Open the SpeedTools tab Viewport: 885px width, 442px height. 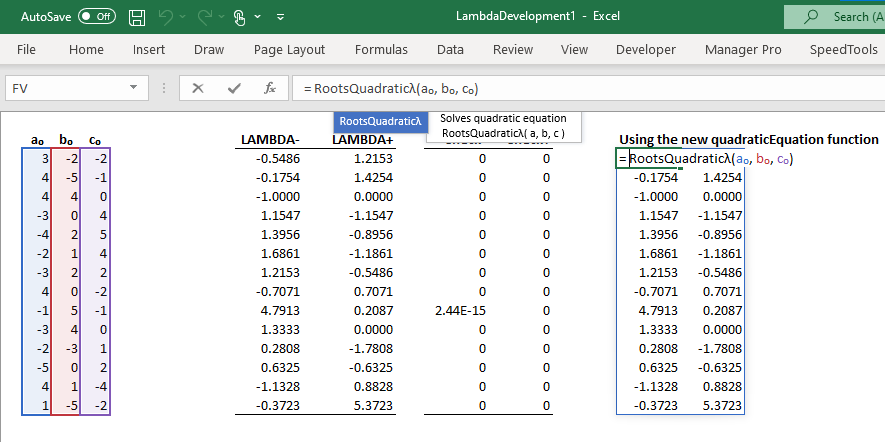click(843, 50)
